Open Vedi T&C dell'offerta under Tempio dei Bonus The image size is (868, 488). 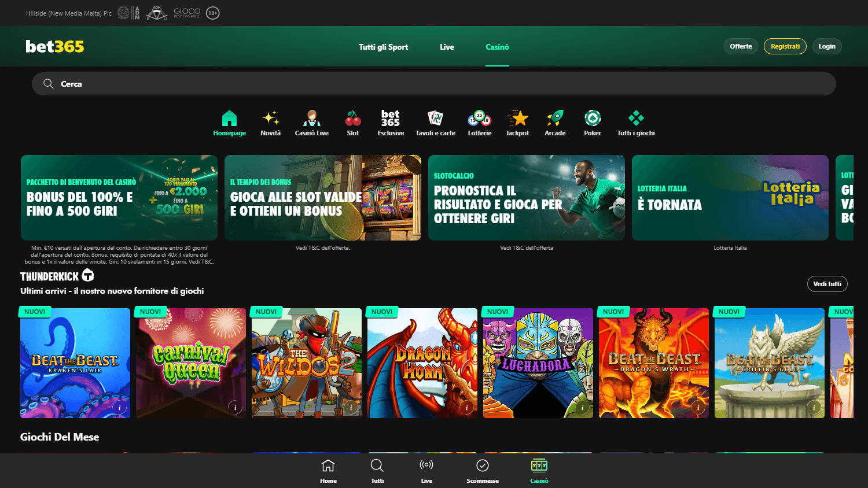click(323, 248)
